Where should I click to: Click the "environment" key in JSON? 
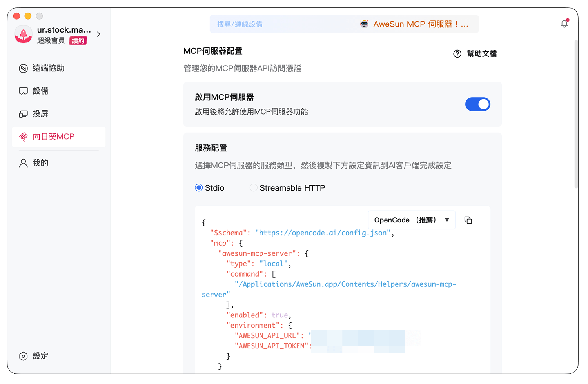pos(253,325)
